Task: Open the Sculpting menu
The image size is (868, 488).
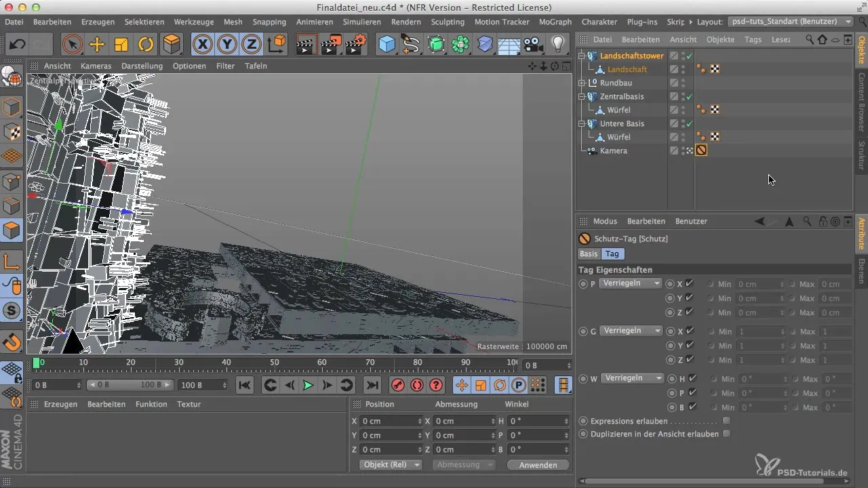Action: point(448,22)
